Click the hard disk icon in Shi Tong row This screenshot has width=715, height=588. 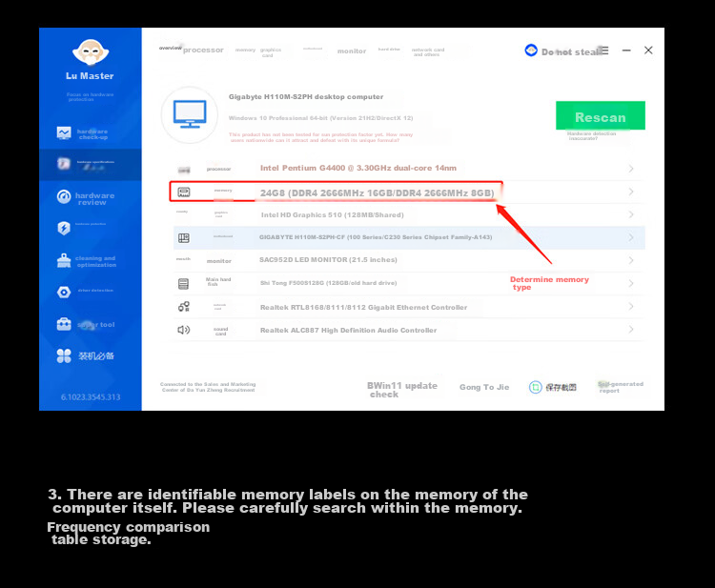tap(183, 284)
